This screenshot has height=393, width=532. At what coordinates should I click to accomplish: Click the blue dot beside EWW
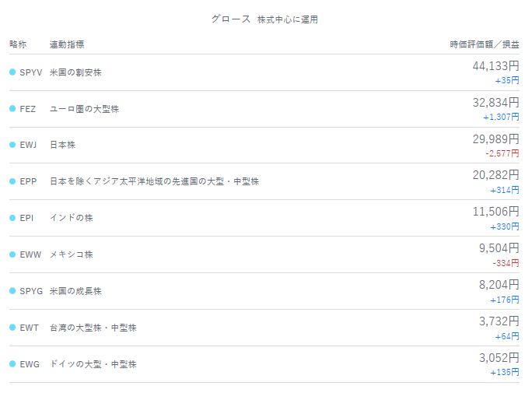(12, 254)
